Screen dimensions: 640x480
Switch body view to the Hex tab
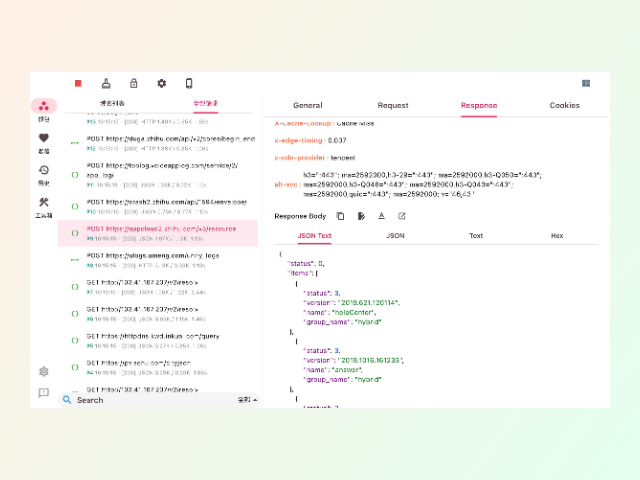click(557, 236)
